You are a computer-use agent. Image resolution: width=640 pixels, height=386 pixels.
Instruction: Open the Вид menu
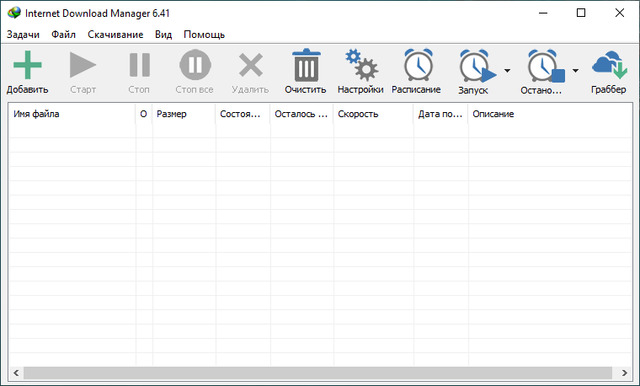(x=163, y=35)
